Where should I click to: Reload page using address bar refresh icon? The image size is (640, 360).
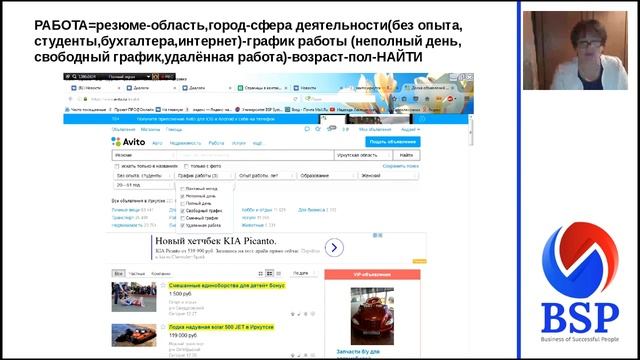[295, 99]
